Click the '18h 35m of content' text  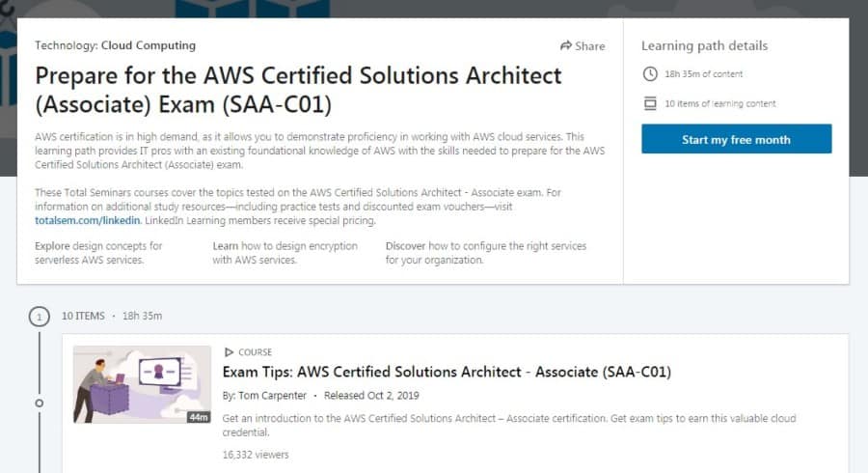(703, 73)
